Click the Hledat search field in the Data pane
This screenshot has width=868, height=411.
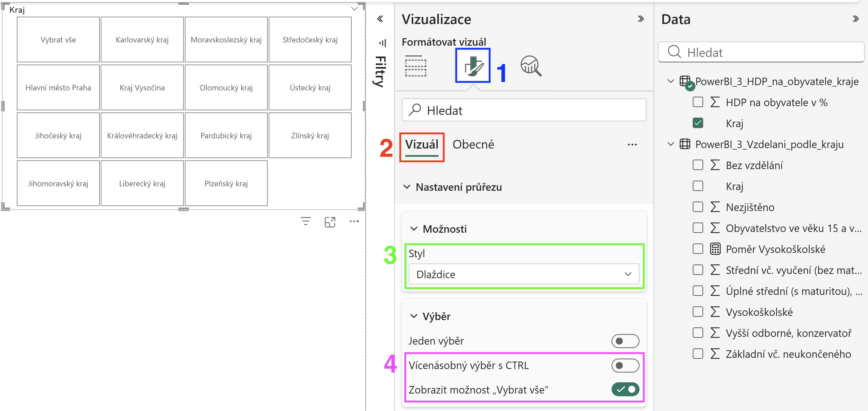[x=761, y=52]
